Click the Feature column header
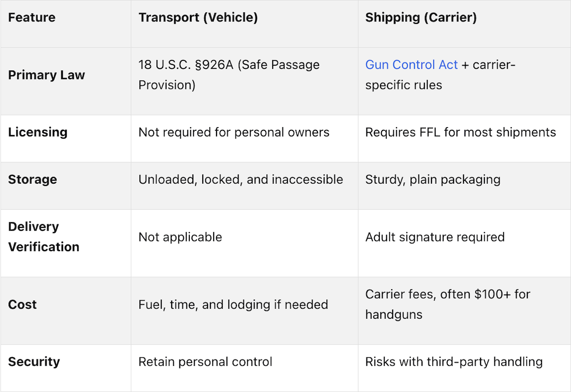Image resolution: width=571 pixels, height=392 pixels. click(x=32, y=18)
